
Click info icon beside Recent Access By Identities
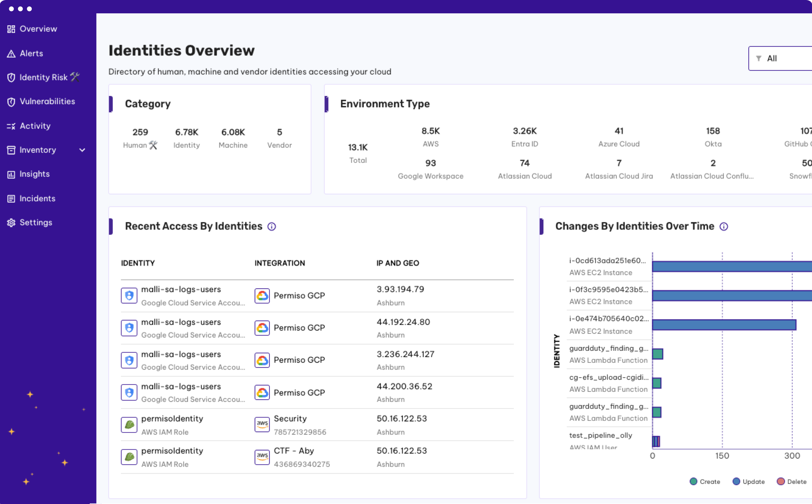(272, 227)
